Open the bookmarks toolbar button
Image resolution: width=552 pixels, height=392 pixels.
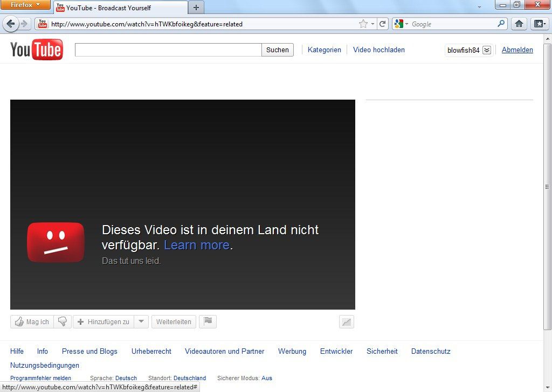pos(539,24)
